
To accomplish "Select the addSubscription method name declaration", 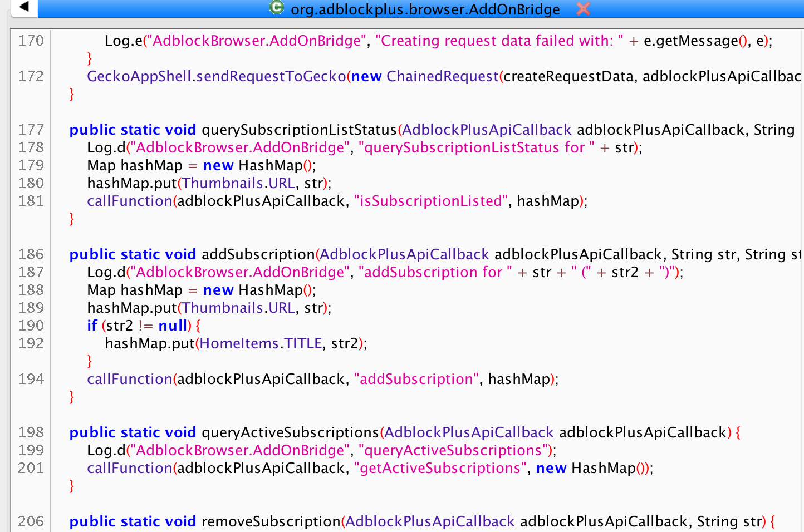I will point(258,254).
